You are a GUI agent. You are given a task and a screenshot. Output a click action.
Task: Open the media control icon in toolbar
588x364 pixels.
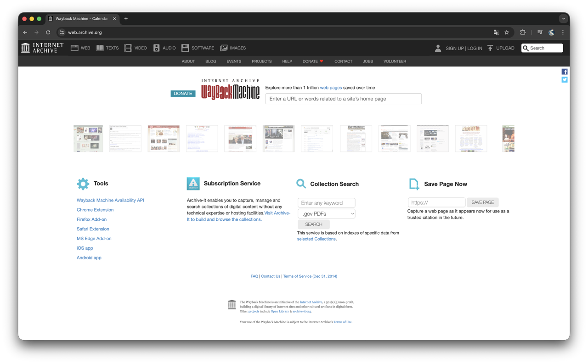click(540, 33)
